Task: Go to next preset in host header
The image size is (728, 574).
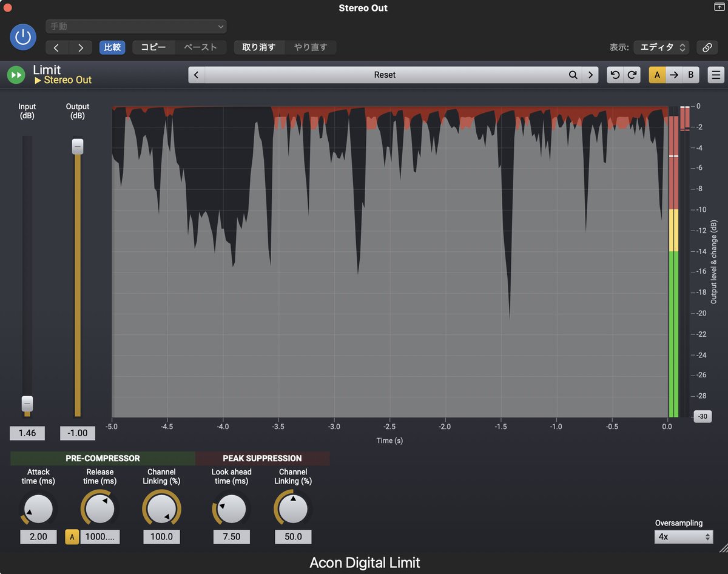Action: 81,47
